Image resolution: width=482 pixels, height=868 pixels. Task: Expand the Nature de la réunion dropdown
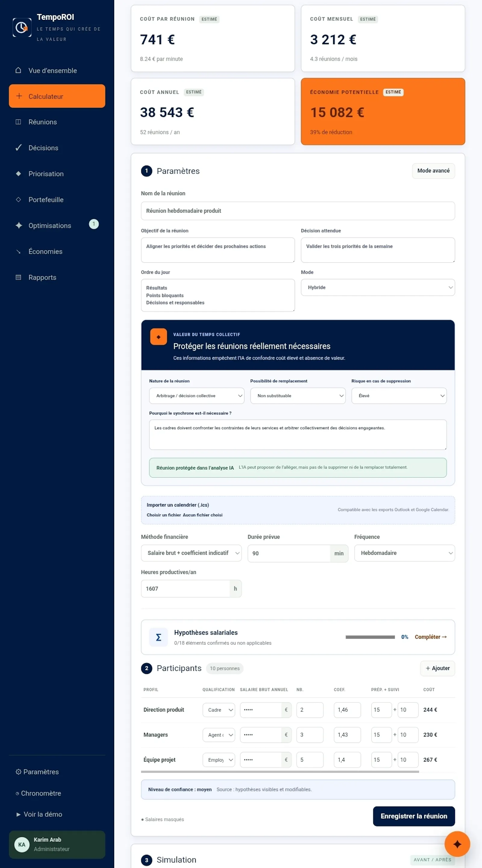click(x=197, y=396)
